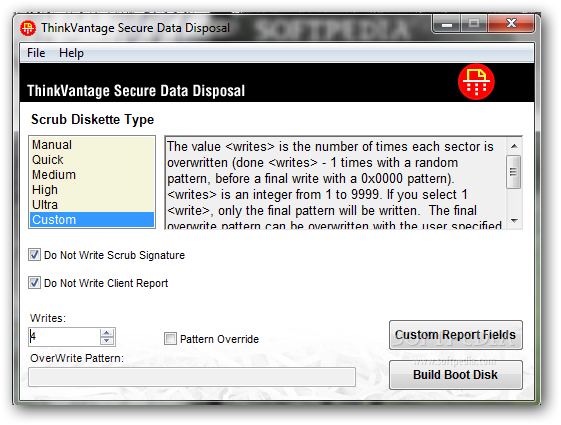Select Ultra scrub type
The image size is (561, 425).
click(x=92, y=205)
